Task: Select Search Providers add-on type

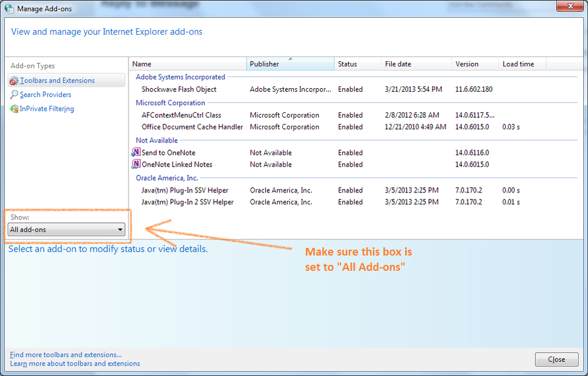Action: pyautogui.click(x=45, y=95)
